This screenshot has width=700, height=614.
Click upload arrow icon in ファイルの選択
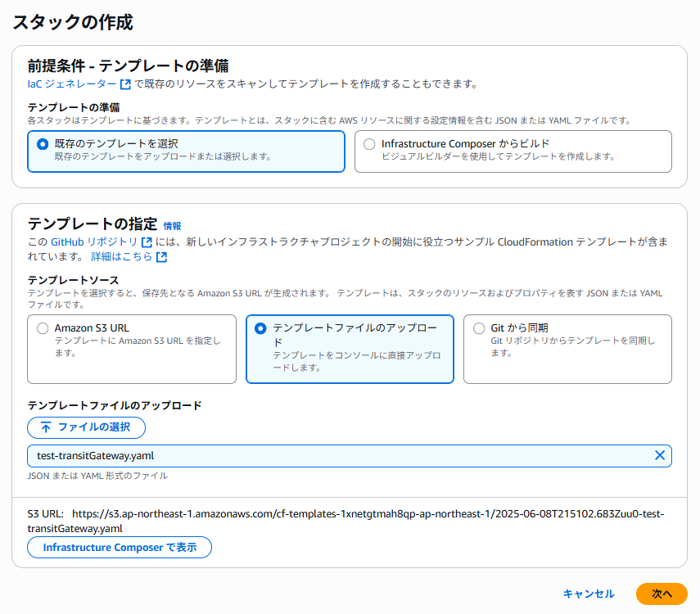pos(46,428)
